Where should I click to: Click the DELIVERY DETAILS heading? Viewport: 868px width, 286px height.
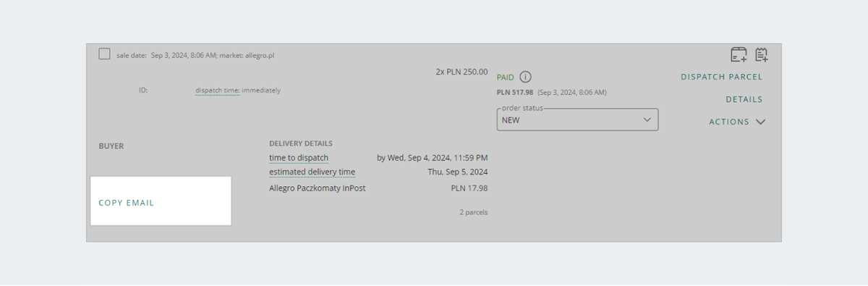[301, 144]
